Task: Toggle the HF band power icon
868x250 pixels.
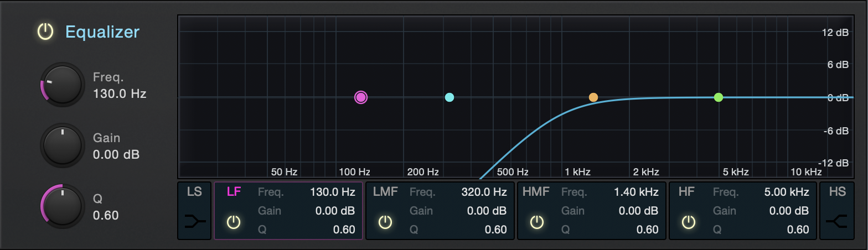Action: [x=688, y=222]
